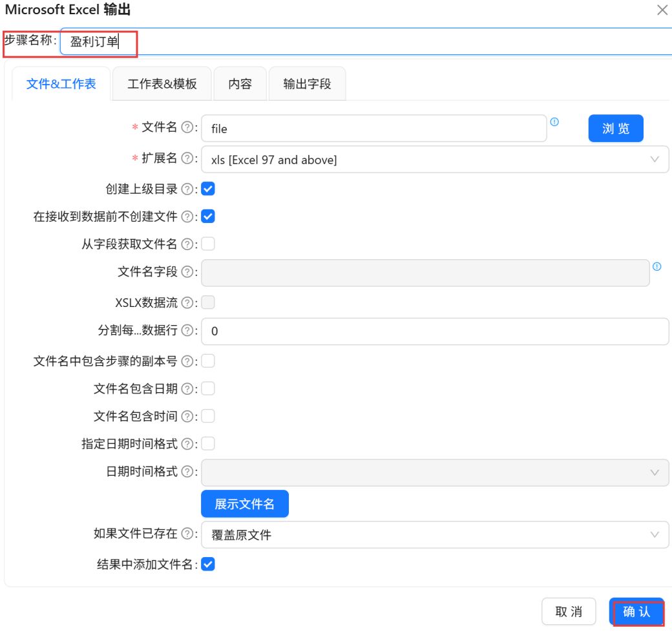Image resolution: width=672 pixels, height=632 pixels.
Task: Open the 内容 tab
Action: (x=240, y=84)
